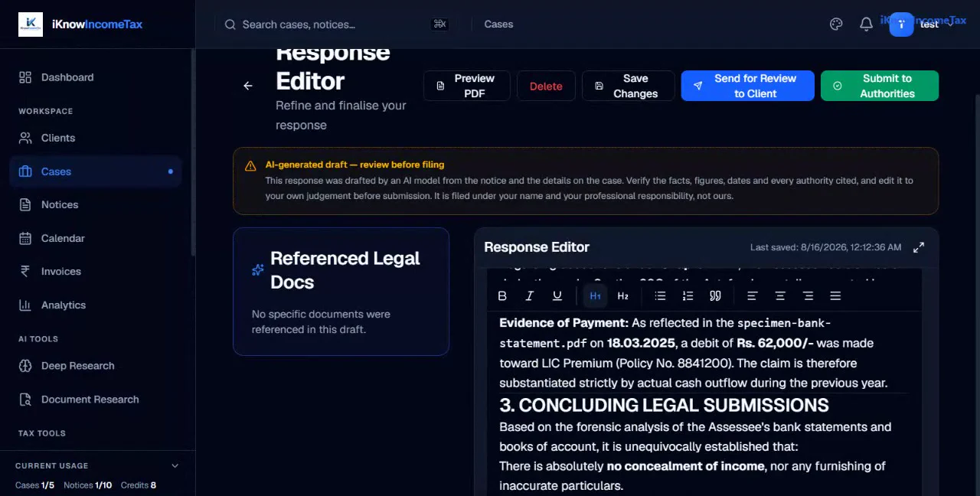The image size is (980, 496).
Task: Align text center
Action: click(x=780, y=295)
